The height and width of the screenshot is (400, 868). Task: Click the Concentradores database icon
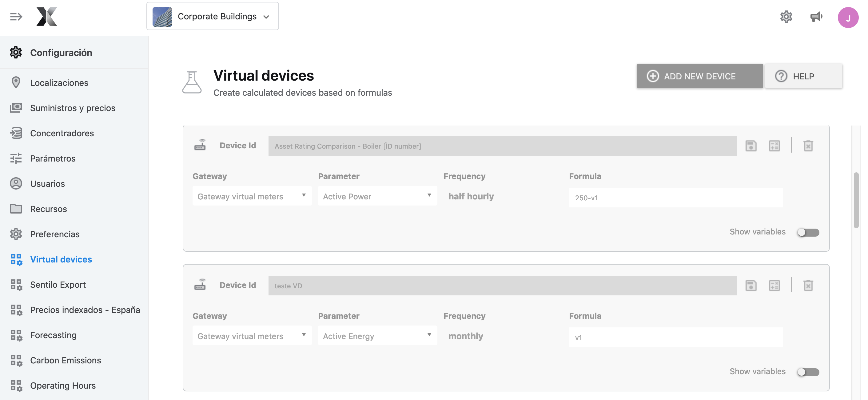click(16, 133)
